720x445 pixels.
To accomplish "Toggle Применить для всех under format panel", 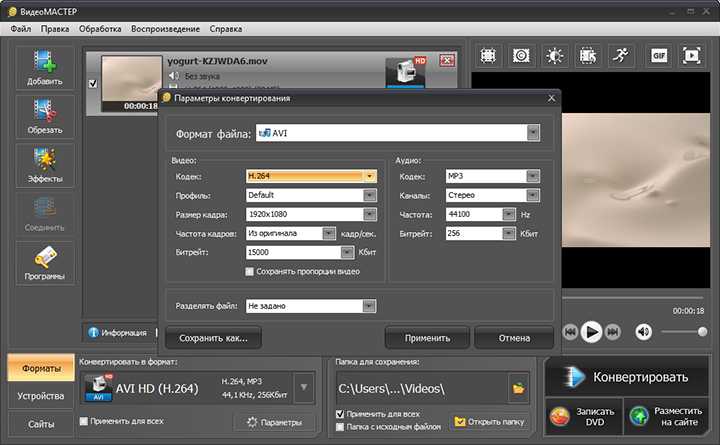I will (x=84, y=421).
